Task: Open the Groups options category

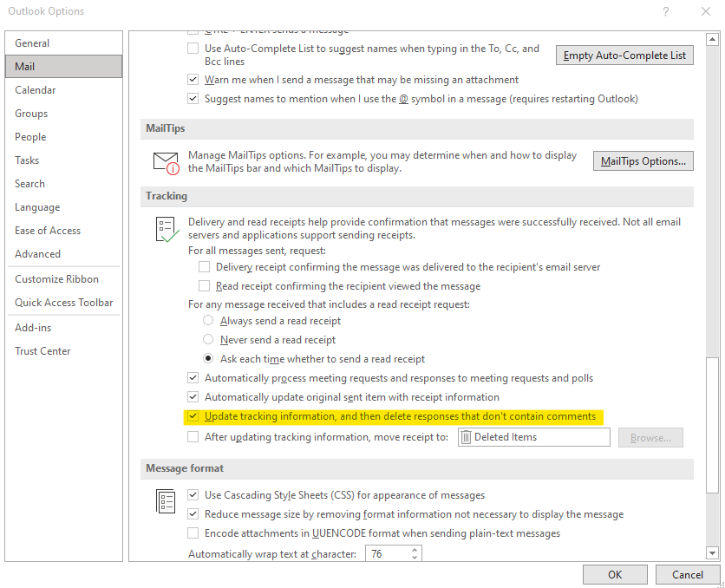Action: click(64, 114)
